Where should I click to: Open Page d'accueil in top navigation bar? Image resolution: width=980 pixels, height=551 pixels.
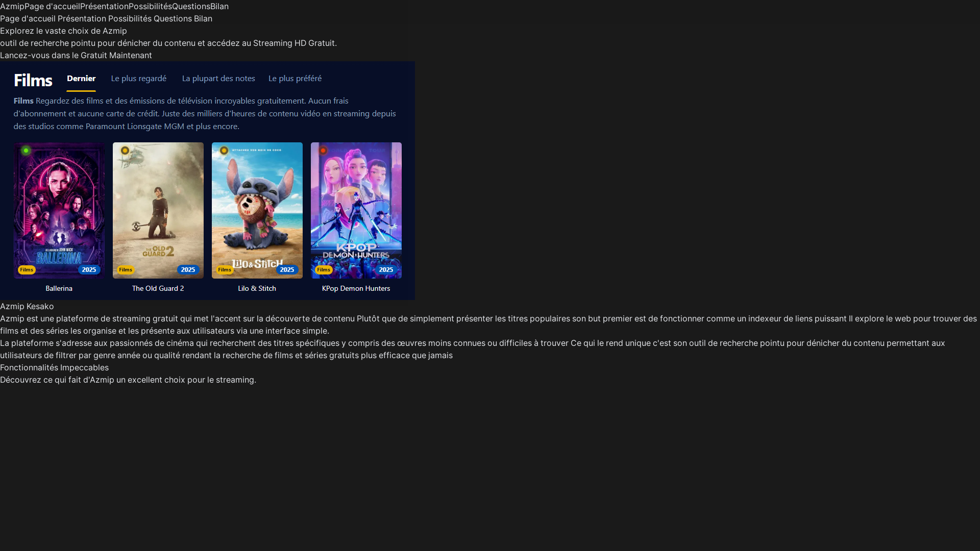click(x=52, y=6)
